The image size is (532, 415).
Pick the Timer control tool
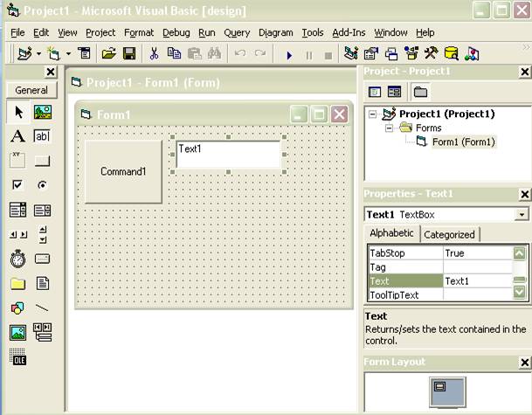[17, 259]
